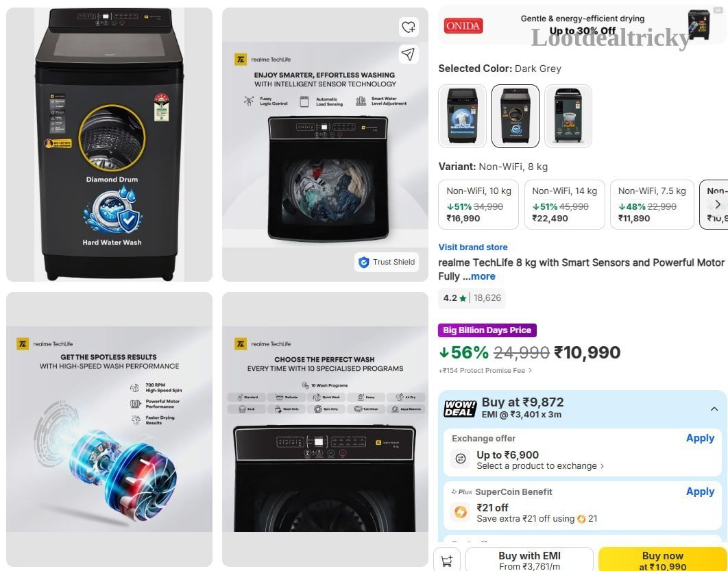Choose the Non-WiFi, 14 kg variant

(565, 205)
